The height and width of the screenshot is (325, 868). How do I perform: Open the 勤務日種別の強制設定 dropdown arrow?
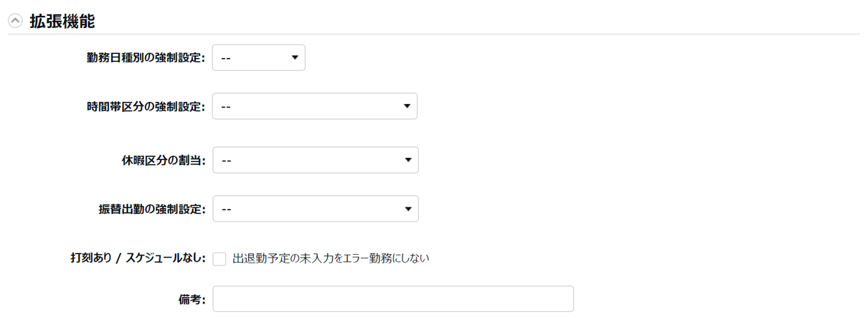point(294,57)
